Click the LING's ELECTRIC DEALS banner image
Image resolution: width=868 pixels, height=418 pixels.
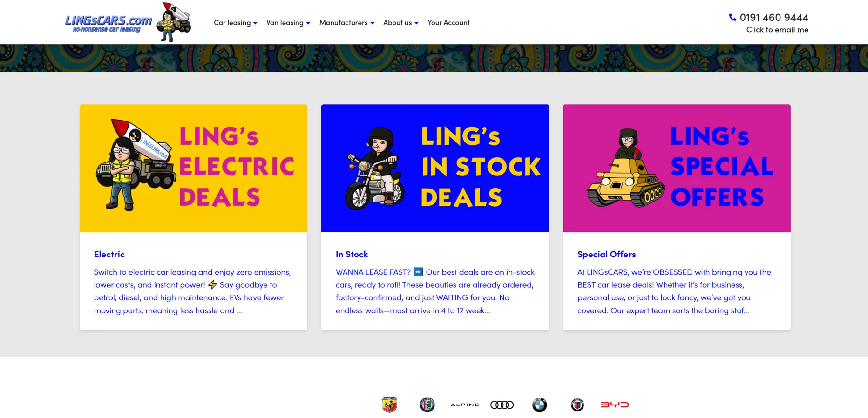193,168
